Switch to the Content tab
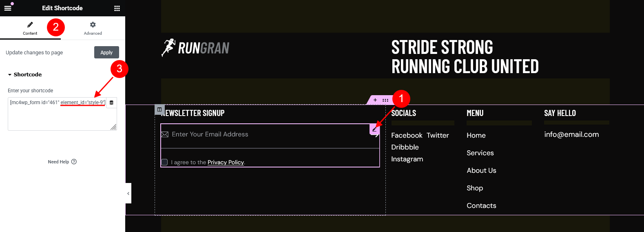This screenshot has height=232, width=644. click(30, 28)
